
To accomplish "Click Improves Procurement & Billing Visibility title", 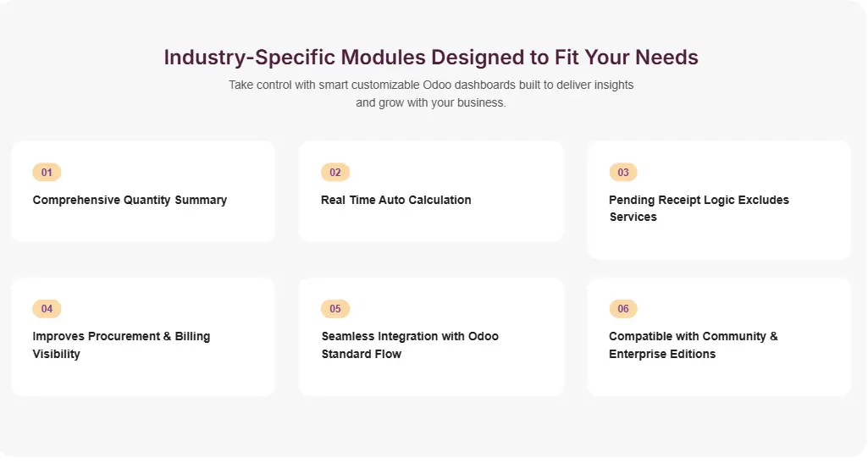I will point(121,344).
